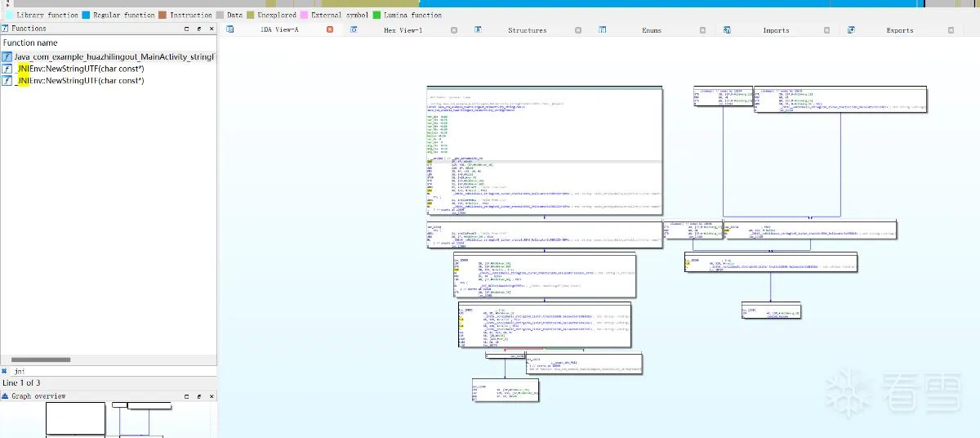Click the Functions panel title icon
This screenshot has height=438, width=980.
coord(5,29)
